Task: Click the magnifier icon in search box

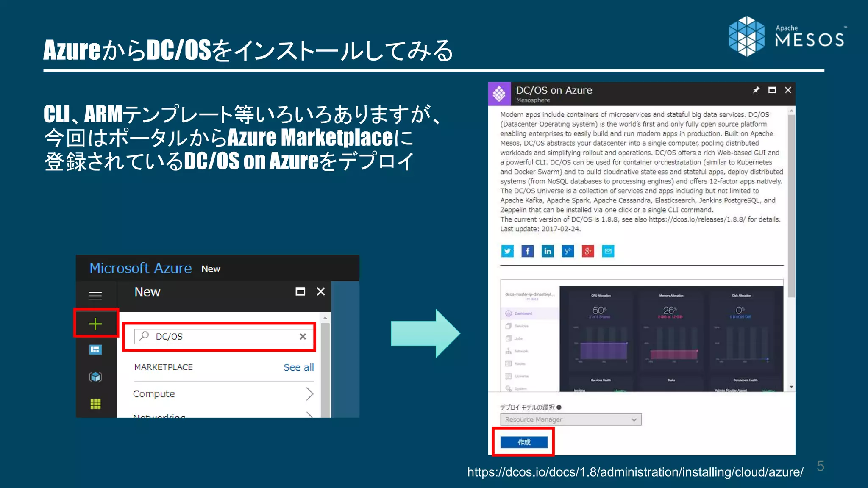Action: pyautogui.click(x=144, y=336)
